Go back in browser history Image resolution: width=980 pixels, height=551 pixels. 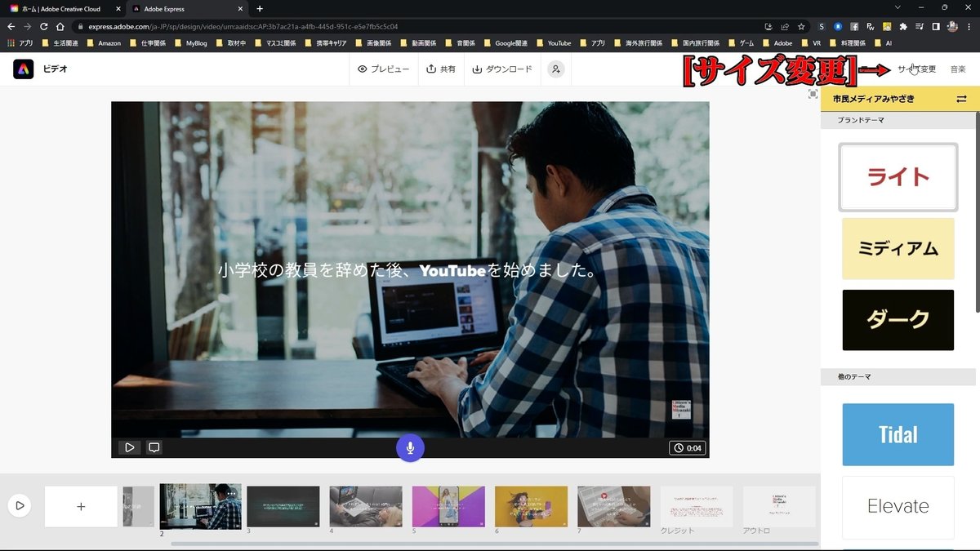11,26
